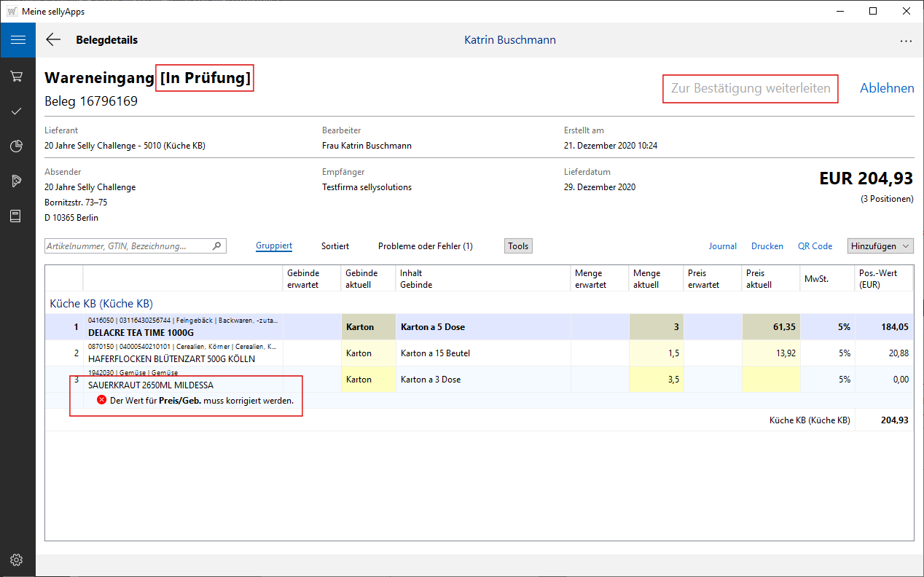
Task: Open settings gear in sidebar
Action: click(x=17, y=560)
